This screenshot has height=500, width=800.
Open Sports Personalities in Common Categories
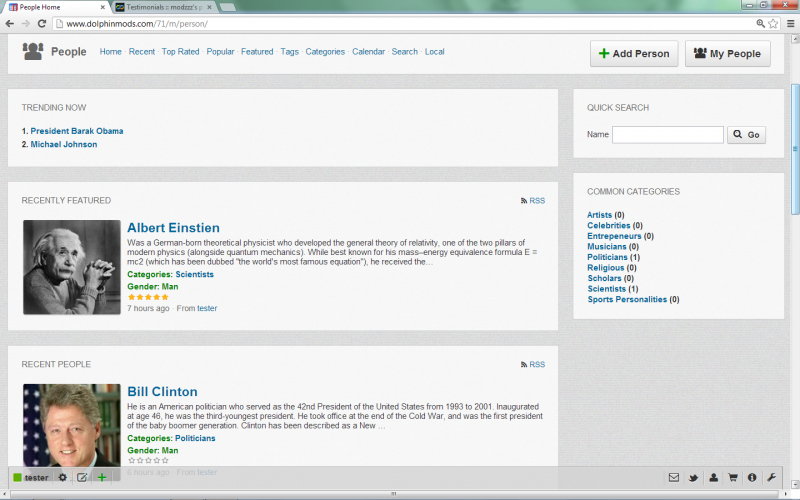coord(627,299)
